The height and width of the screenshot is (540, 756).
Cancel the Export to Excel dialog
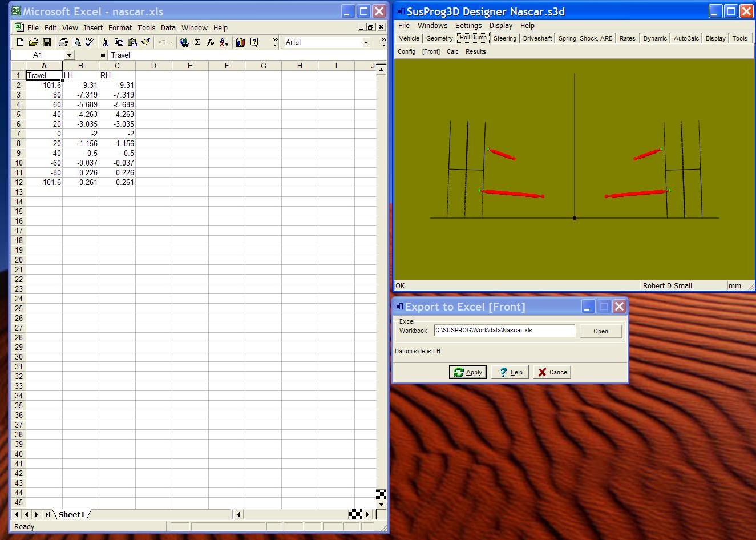click(552, 372)
